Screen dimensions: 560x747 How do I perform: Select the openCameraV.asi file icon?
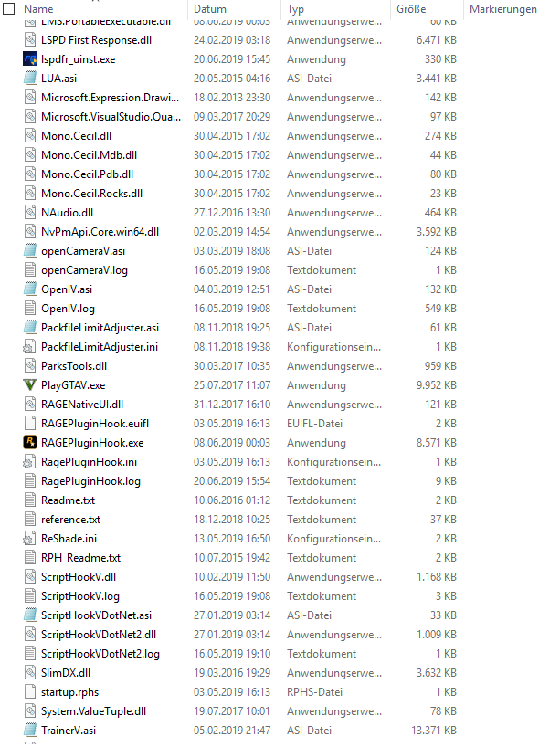[30, 250]
